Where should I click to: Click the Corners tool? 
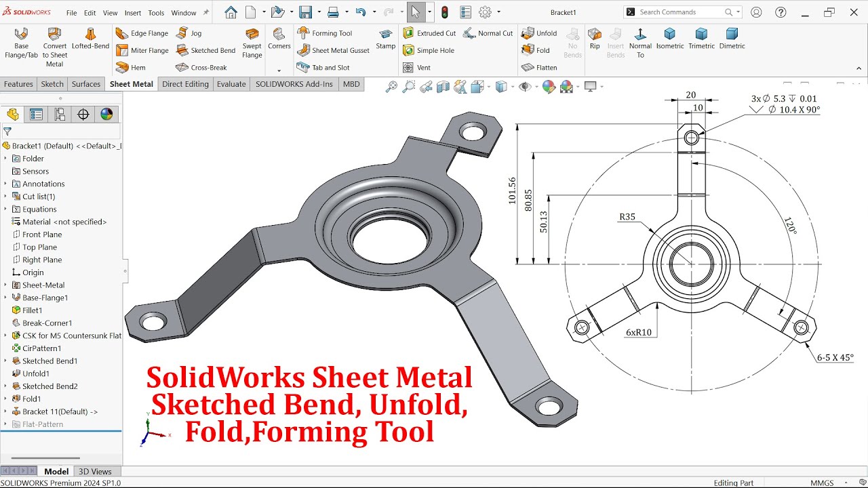click(x=279, y=39)
